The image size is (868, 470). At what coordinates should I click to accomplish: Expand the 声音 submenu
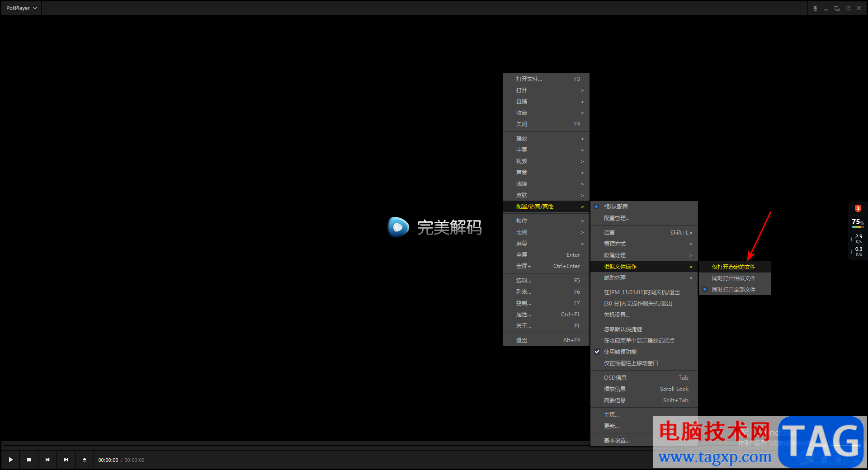pos(546,172)
